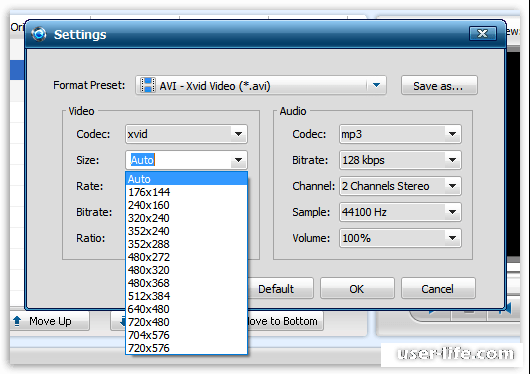The image size is (530, 374).
Task: Confirm settings with the OK button
Action: pos(357,289)
